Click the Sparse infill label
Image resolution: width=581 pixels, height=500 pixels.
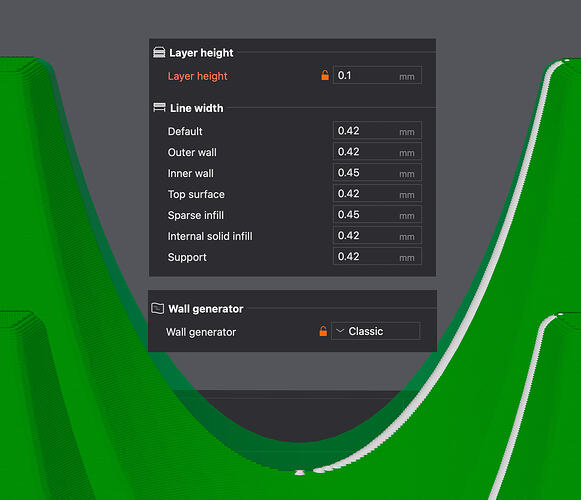(x=196, y=215)
